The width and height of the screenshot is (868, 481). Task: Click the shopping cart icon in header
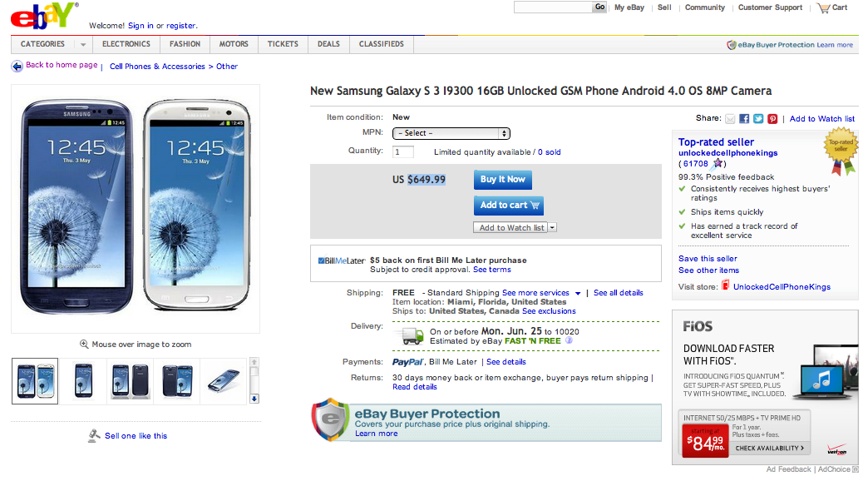coord(823,7)
